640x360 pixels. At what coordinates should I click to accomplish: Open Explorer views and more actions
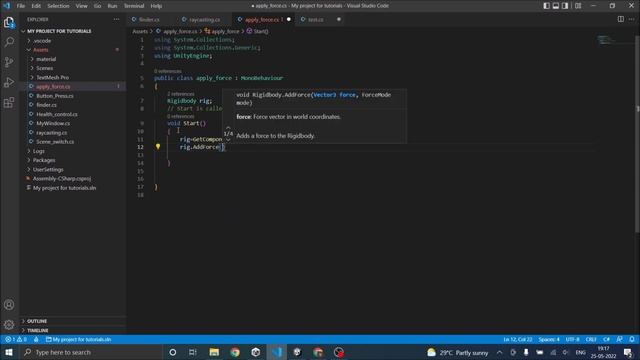pos(117,19)
